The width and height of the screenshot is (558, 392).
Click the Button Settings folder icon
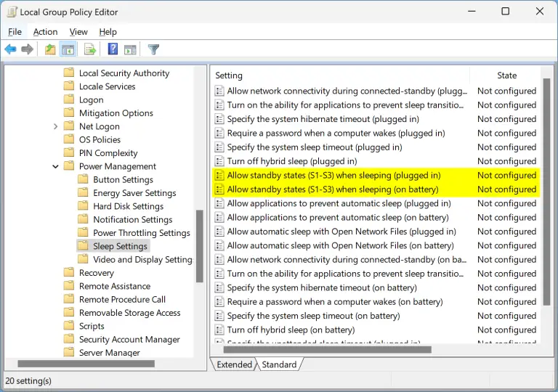pos(83,179)
